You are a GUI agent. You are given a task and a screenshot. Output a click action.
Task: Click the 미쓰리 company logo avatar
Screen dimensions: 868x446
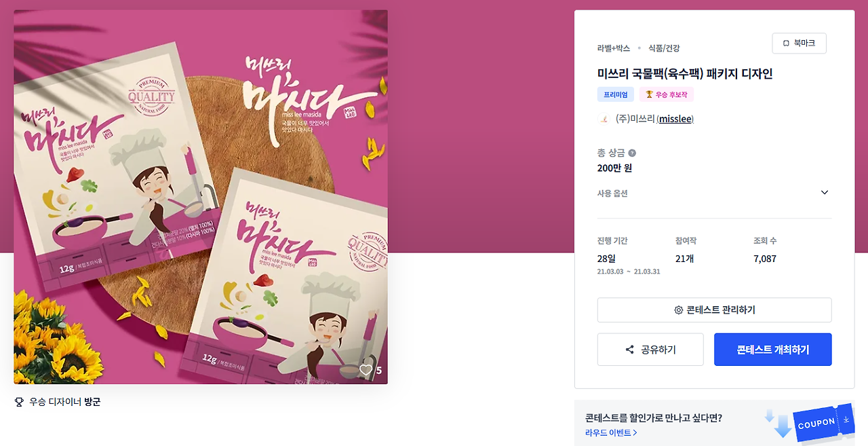[x=603, y=119]
